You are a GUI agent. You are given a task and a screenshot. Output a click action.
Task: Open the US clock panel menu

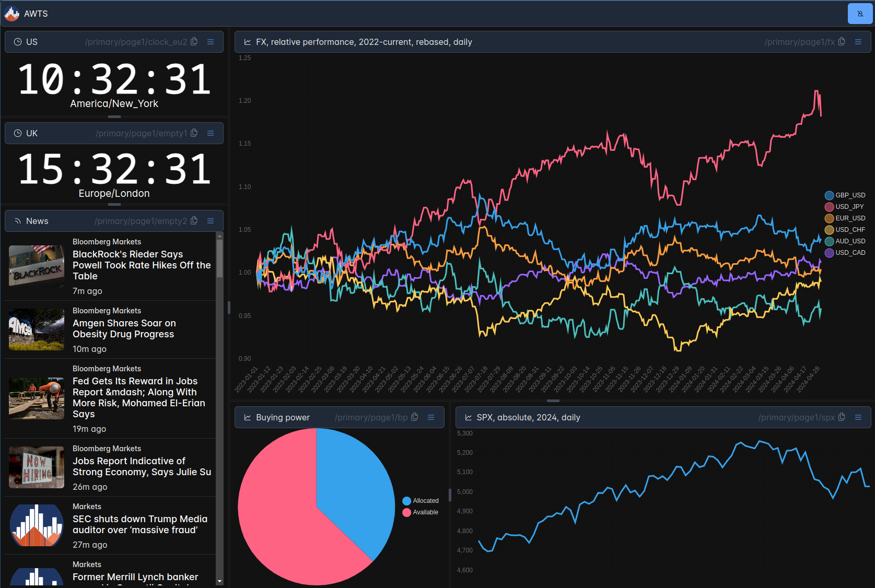tap(211, 42)
